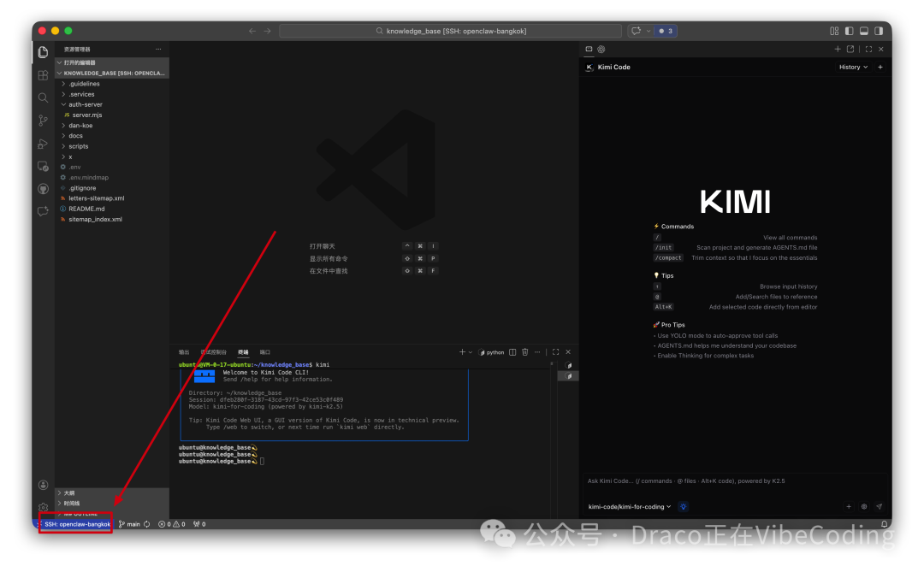
Task: Select the Source Control icon
Action: [x=43, y=121]
